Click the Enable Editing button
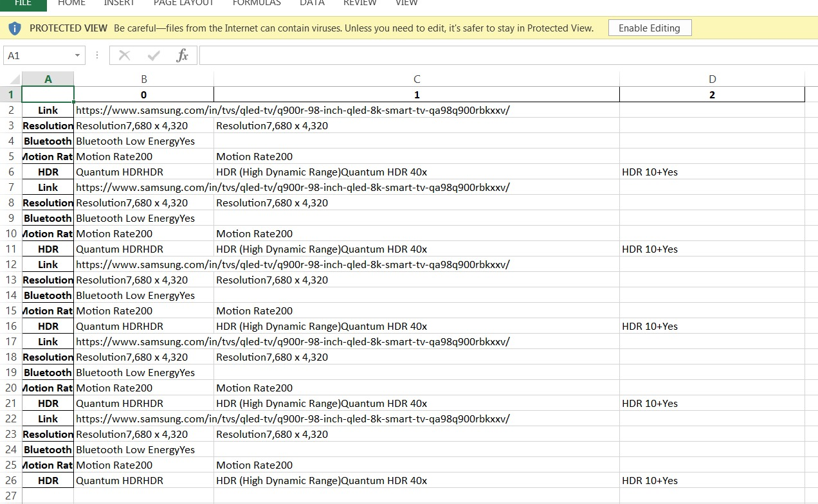The image size is (818, 504). [650, 28]
